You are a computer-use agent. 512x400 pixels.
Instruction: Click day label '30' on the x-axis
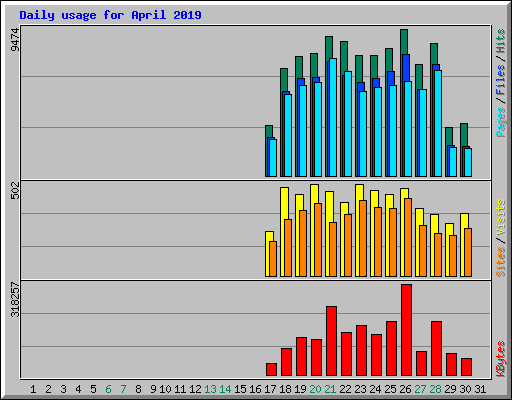[x=466, y=389]
